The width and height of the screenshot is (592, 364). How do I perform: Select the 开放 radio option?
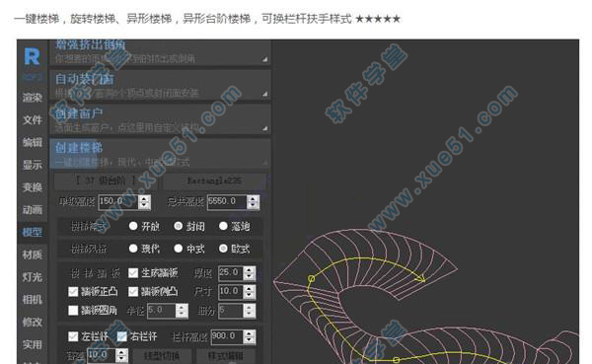(133, 226)
